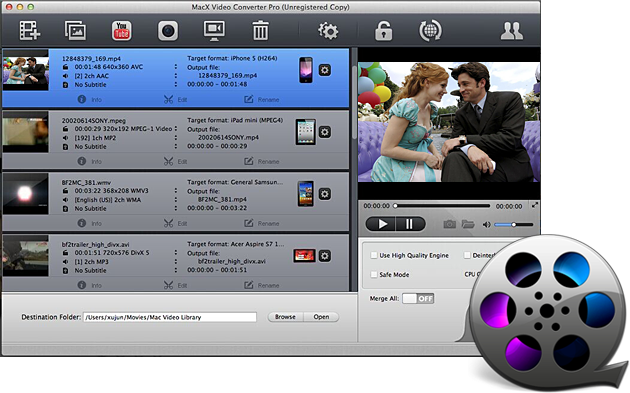Select the bf2trailer_high_divx.avi thumbnail
Screen dimensions: 630x393
coord(25,256)
